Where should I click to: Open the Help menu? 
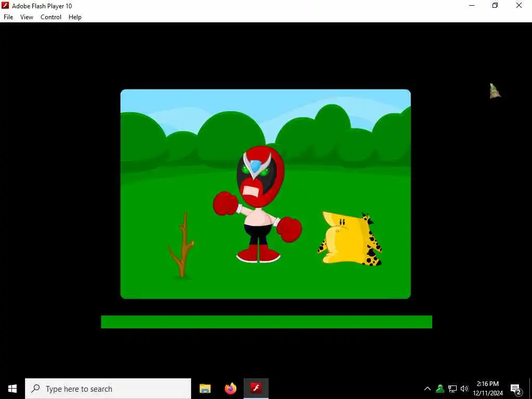[x=75, y=17]
